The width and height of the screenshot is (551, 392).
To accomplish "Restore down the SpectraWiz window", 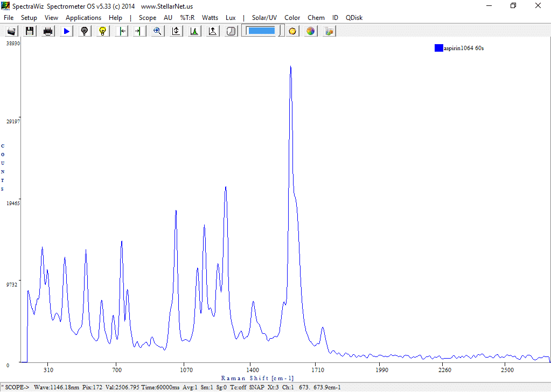I will (513, 5).
